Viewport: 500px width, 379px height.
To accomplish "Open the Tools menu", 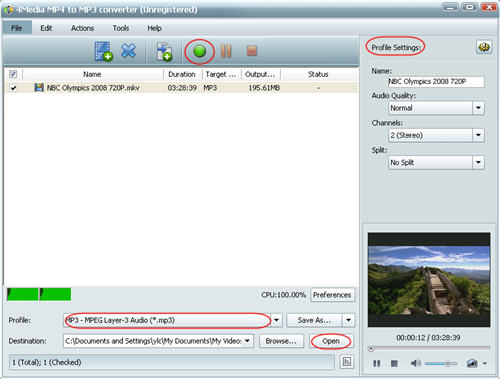I will pos(121,28).
